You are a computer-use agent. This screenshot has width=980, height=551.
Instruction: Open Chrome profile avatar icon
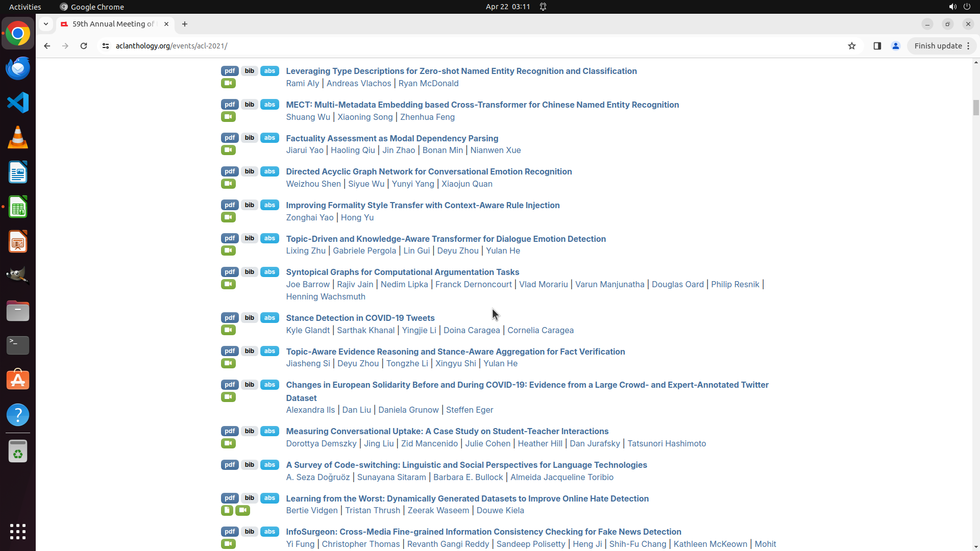click(895, 46)
